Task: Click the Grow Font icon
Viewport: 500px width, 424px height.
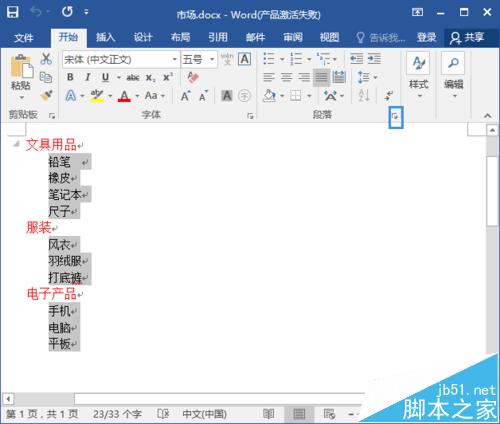Action: [186, 96]
